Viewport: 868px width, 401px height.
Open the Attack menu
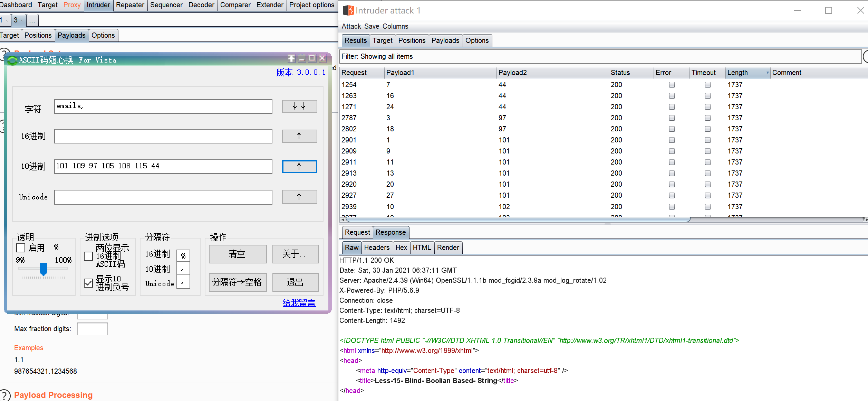pos(351,26)
